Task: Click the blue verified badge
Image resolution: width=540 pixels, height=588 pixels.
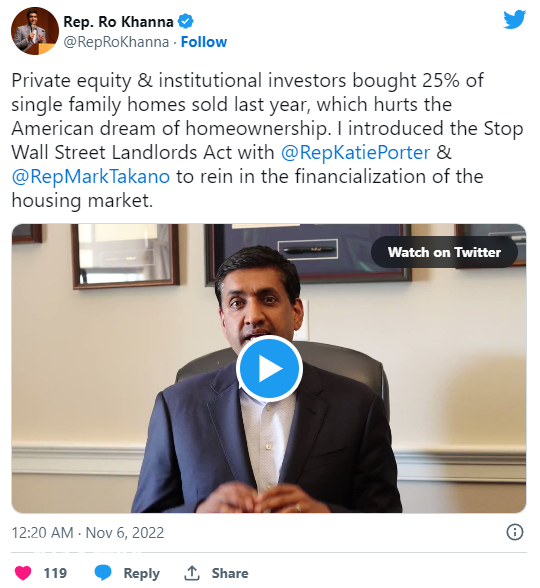Action: tap(186, 22)
